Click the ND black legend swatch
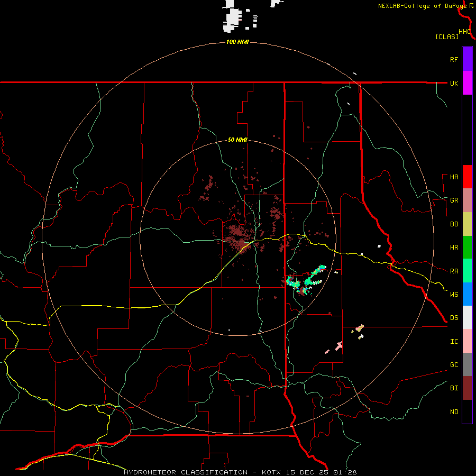Image resolution: width=476 pixels, height=476 pixels. click(x=467, y=411)
